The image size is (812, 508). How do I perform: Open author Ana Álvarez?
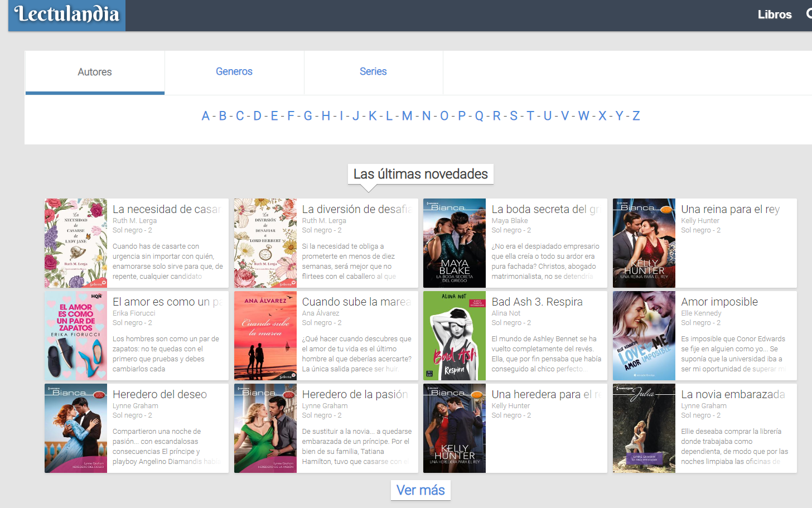pos(321,313)
